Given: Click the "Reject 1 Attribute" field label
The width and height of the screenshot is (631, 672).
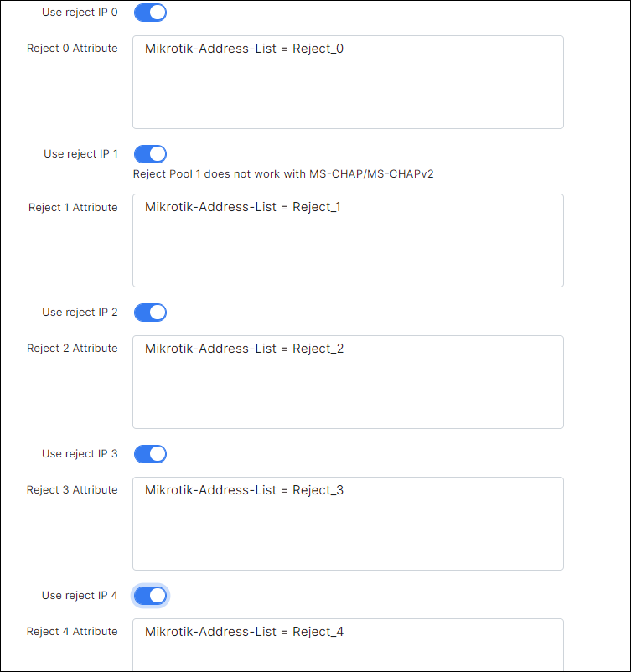Looking at the screenshot, I should tap(73, 207).
